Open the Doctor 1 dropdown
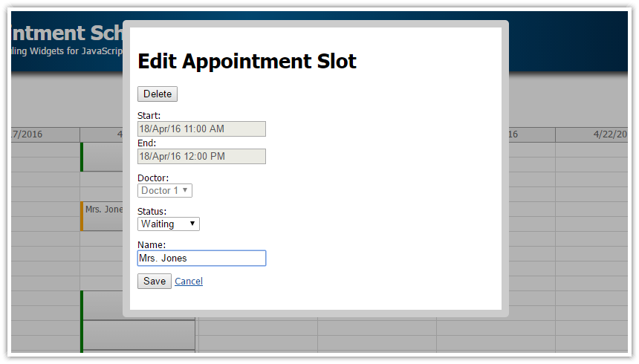 tap(165, 190)
